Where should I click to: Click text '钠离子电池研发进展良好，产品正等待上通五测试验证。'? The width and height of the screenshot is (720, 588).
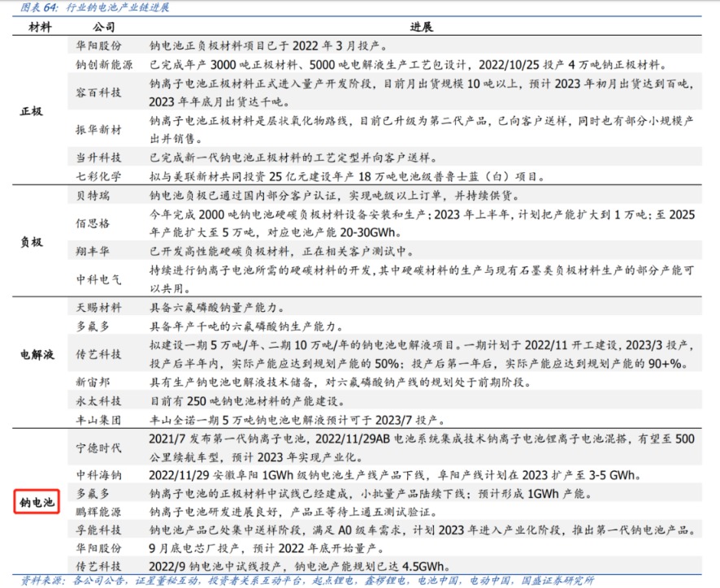click(x=293, y=512)
